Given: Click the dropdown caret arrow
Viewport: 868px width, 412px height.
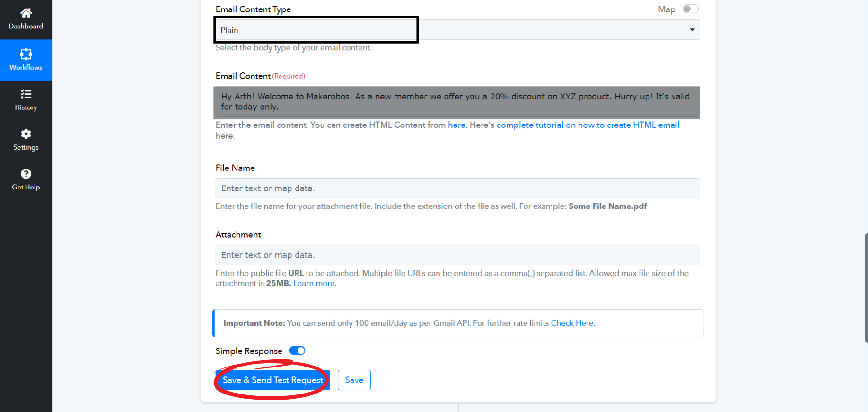Looking at the screenshot, I should 692,30.
